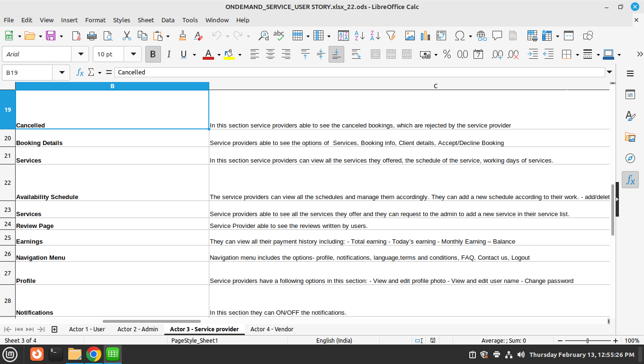644x364 pixels.
Task: Open the Data menu
Action: 168,20
